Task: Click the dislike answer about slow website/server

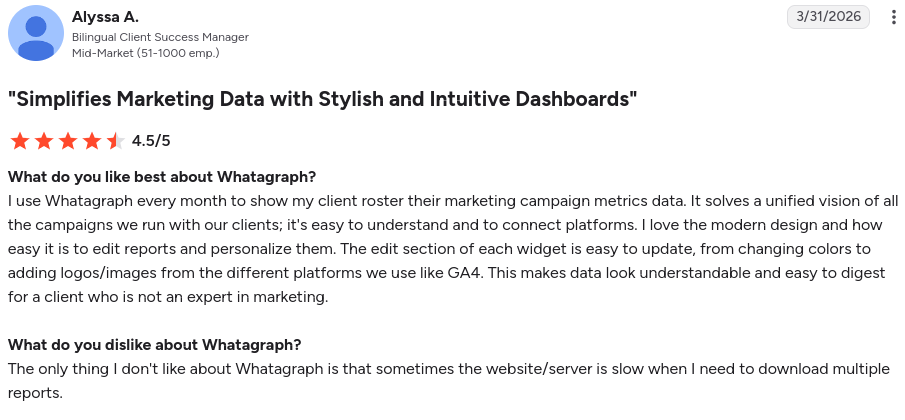Action: point(449,381)
